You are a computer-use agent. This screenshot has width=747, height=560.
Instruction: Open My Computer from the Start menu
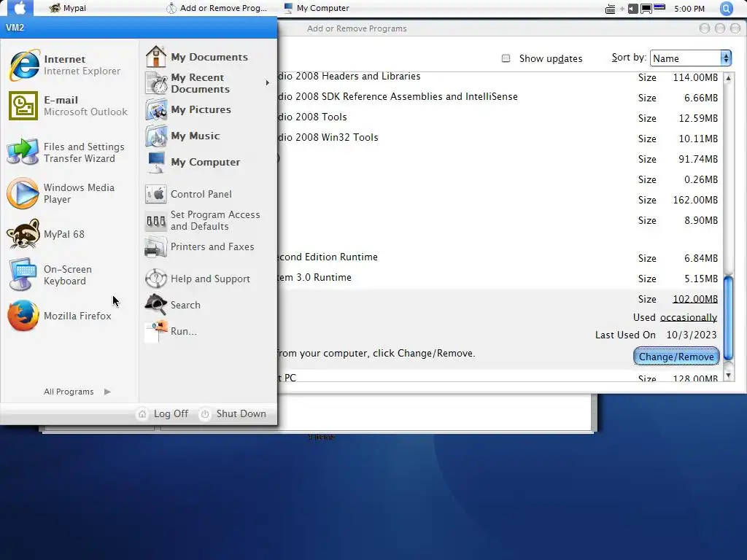[x=193, y=162]
